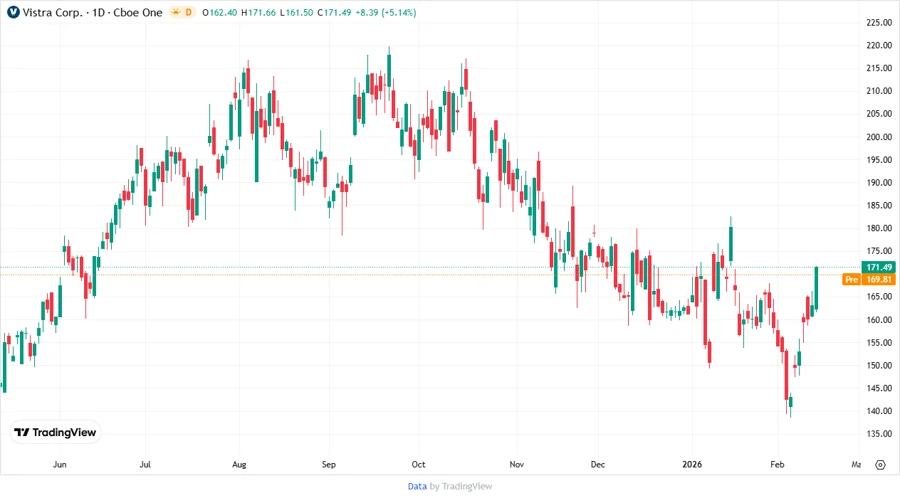Click the change value +8.39 (+5.14%)
The height and width of the screenshot is (498, 900).
coord(386,12)
